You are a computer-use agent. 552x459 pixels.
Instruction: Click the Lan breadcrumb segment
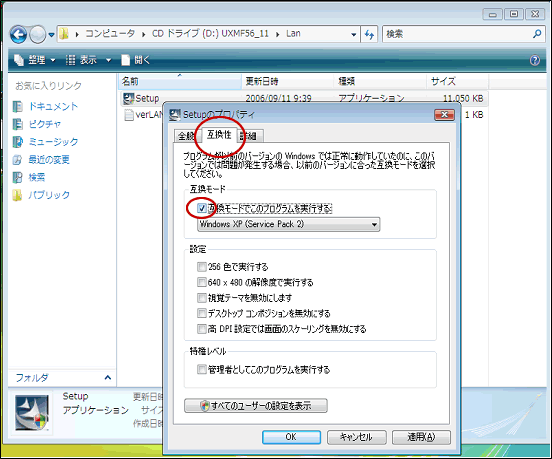293,34
